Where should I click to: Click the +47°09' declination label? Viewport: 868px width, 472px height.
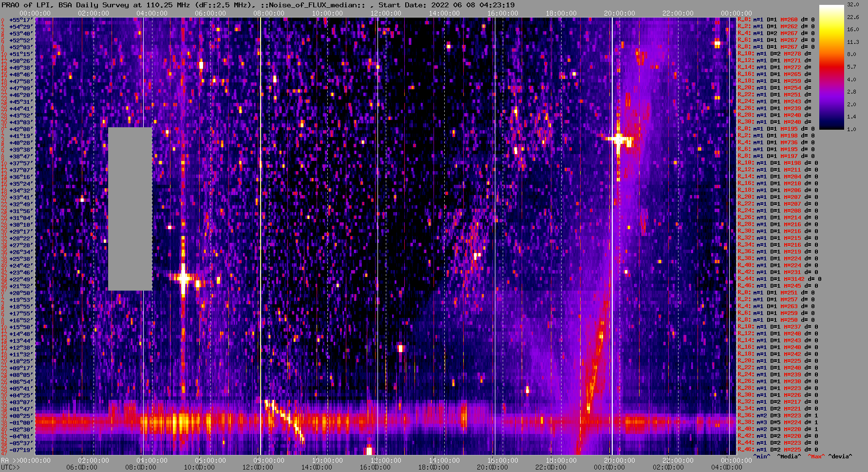[21, 88]
